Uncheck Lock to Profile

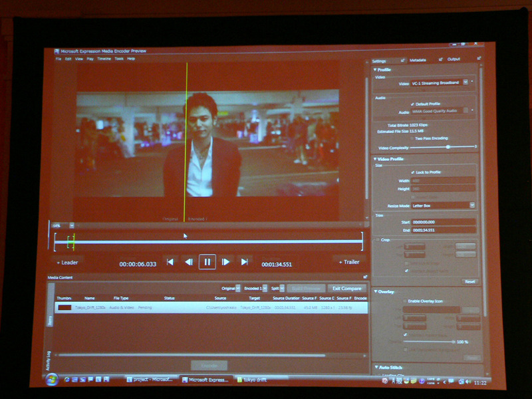pos(412,172)
